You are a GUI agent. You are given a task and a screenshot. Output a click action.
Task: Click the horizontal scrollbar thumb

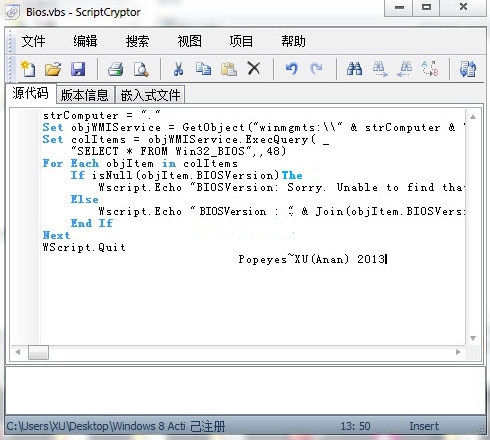click(38, 352)
